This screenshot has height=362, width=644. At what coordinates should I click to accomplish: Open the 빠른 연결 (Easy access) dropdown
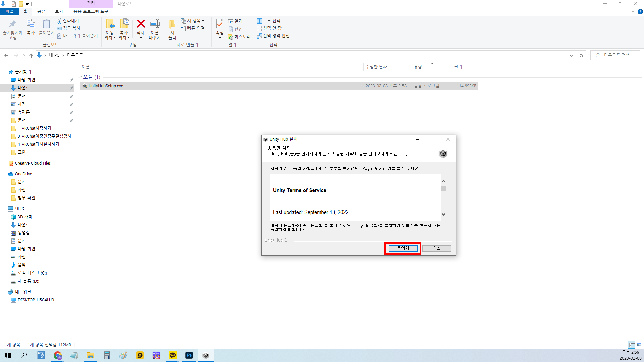click(x=195, y=28)
